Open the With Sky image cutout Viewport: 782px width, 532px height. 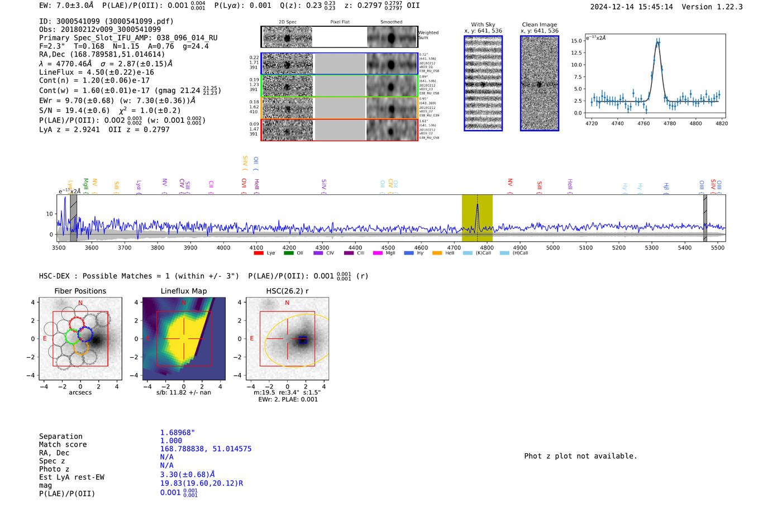[x=483, y=83]
